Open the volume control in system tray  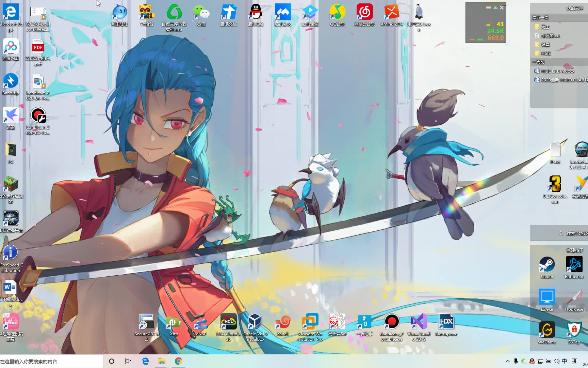[556, 361]
